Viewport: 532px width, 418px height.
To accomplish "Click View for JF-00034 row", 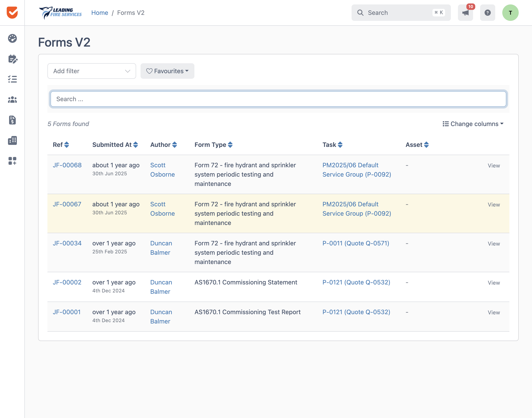I will (494, 244).
